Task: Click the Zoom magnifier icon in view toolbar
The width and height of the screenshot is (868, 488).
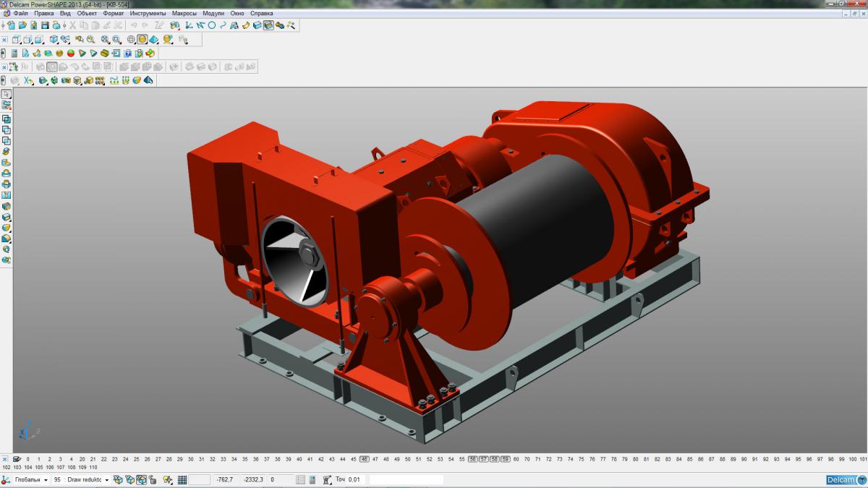Action: tap(90, 40)
